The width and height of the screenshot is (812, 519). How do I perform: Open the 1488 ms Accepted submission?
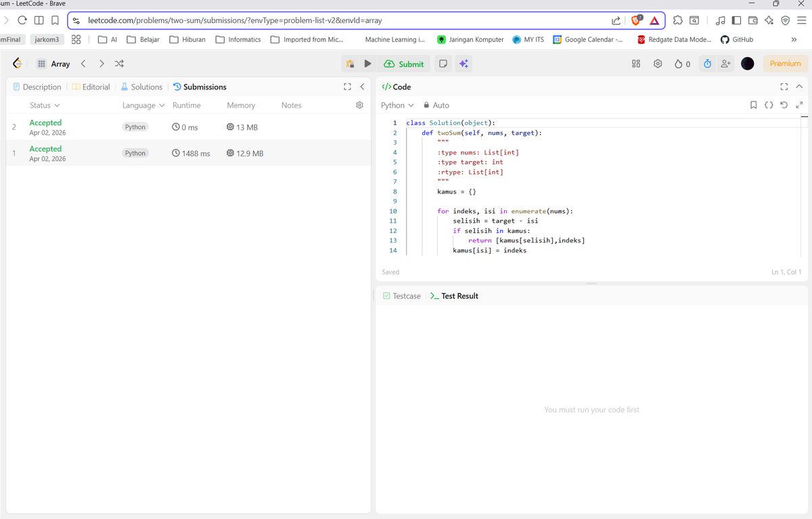[x=189, y=153]
